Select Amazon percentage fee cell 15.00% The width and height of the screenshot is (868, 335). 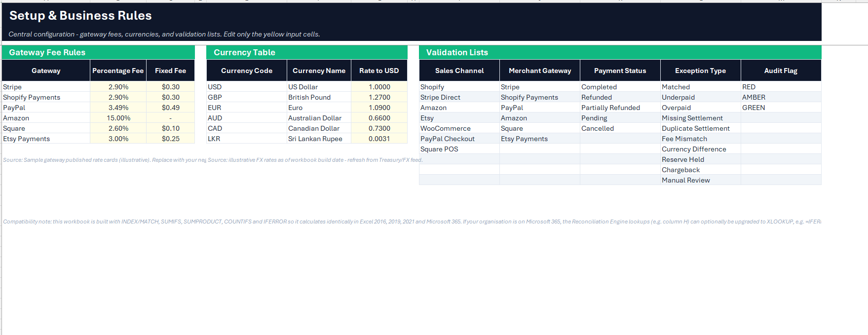tap(118, 118)
